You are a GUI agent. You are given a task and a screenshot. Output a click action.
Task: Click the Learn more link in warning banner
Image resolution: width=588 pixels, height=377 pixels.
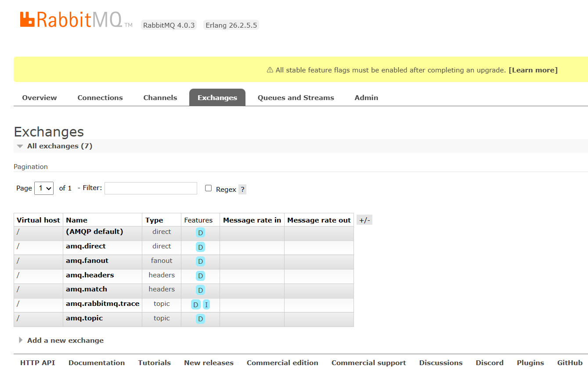(533, 70)
